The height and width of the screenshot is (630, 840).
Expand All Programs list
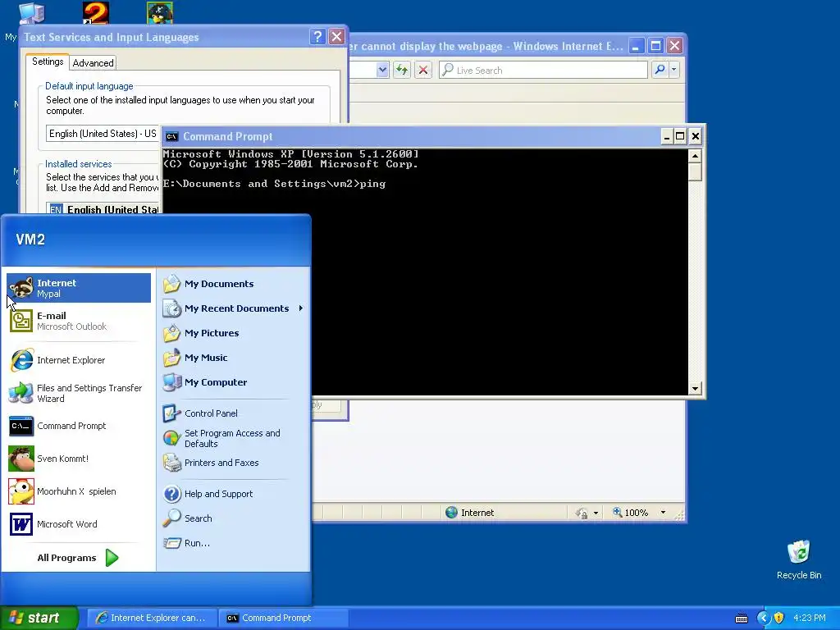click(x=79, y=558)
